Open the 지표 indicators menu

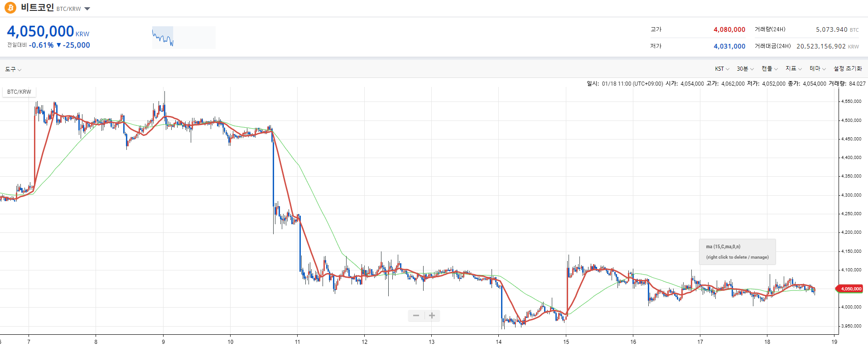point(794,68)
